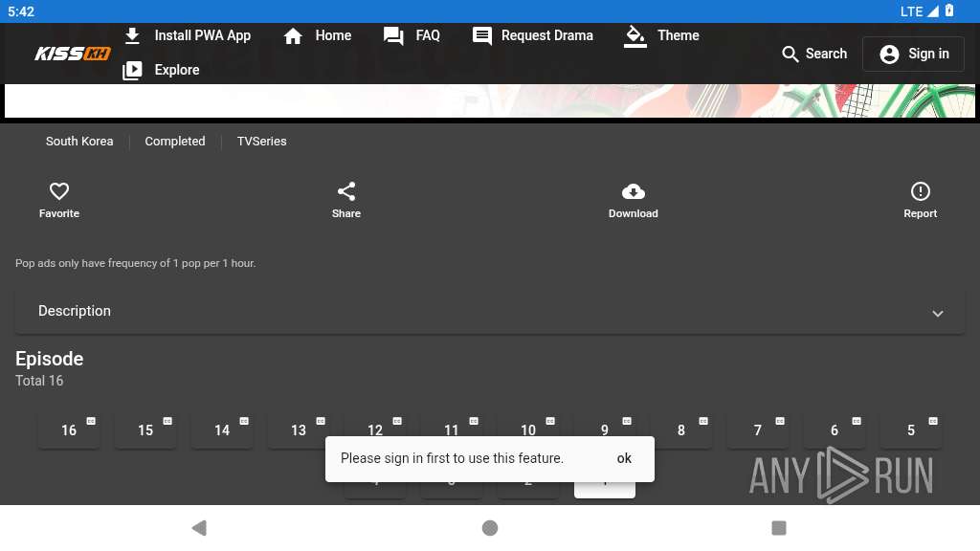This screenshot has width=980, height=551.
Task: Select the Theme paint bucket icon
Action: pos(635,36)
